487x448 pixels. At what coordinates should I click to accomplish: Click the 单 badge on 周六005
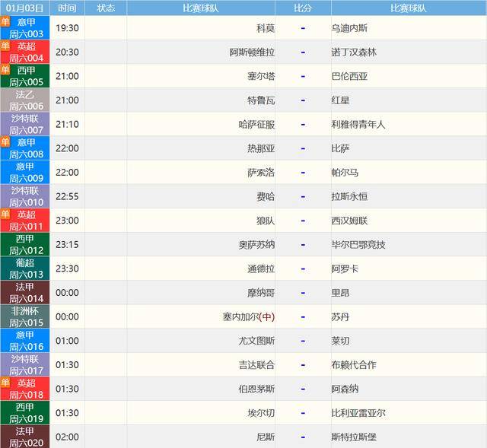[x=5, y=69]
